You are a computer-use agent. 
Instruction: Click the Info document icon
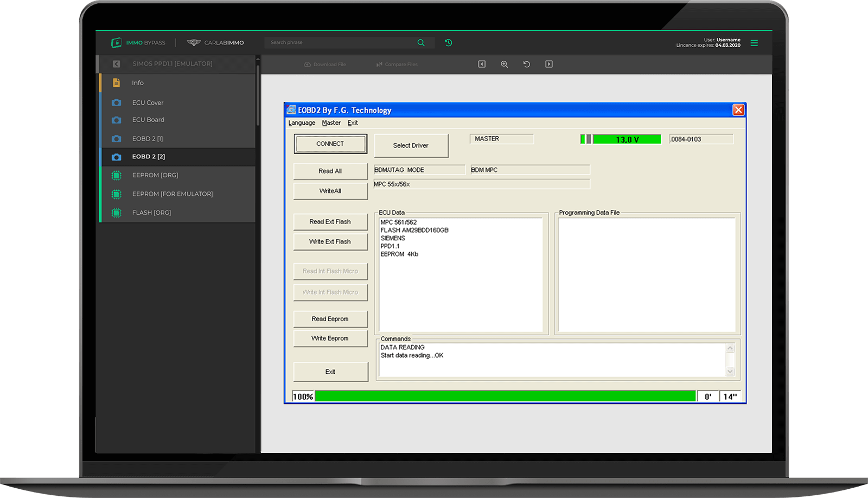coord(116,83)
